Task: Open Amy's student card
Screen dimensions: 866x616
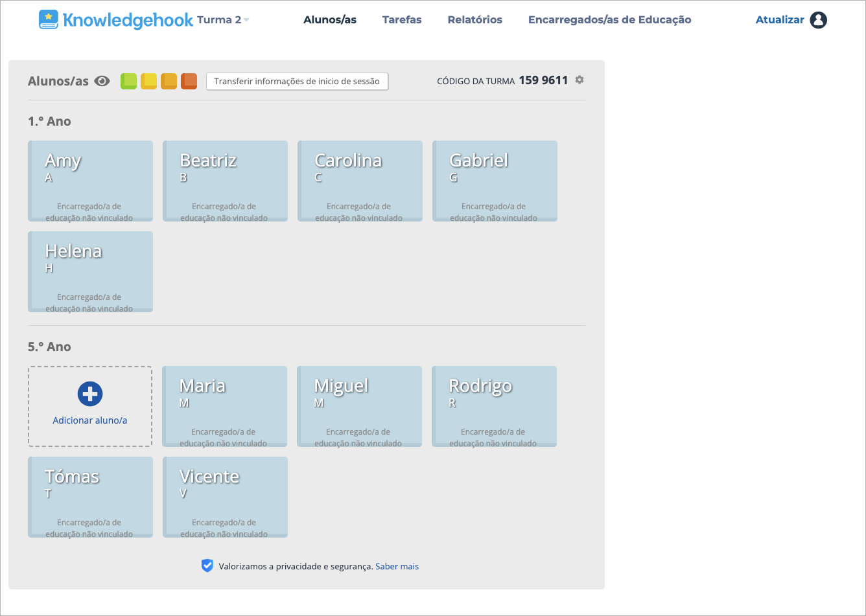Action: click(x=91, y=181)
